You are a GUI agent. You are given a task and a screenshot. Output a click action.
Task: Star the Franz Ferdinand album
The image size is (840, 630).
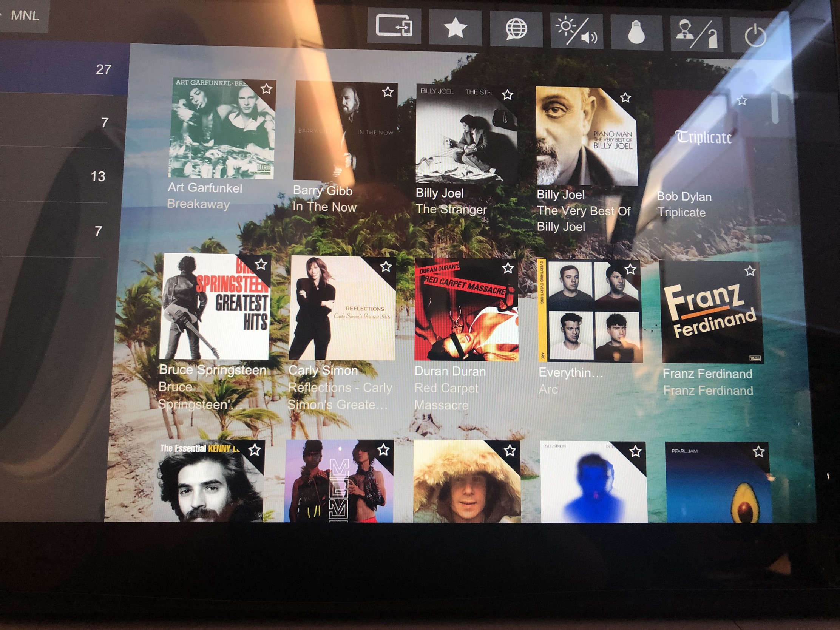pos(750,271)
